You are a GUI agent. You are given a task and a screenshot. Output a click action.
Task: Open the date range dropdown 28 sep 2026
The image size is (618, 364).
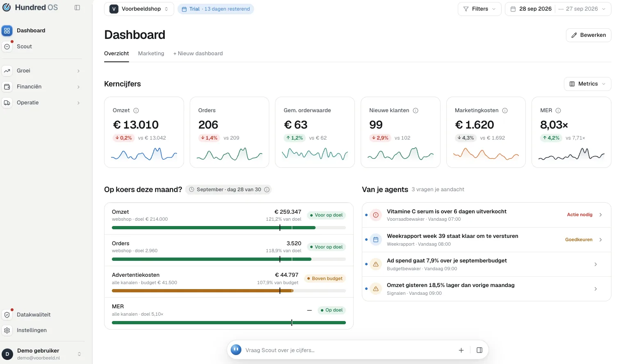coord(558,9)
